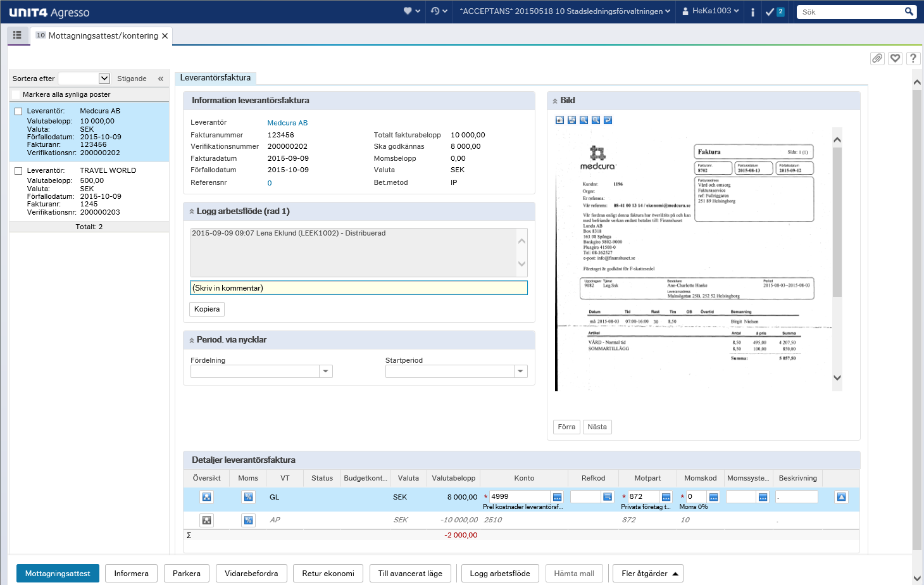Image resolution: width=924 pixels, height=585 pixels.
Task: Collapse the Bild panel
Action: 555,101
